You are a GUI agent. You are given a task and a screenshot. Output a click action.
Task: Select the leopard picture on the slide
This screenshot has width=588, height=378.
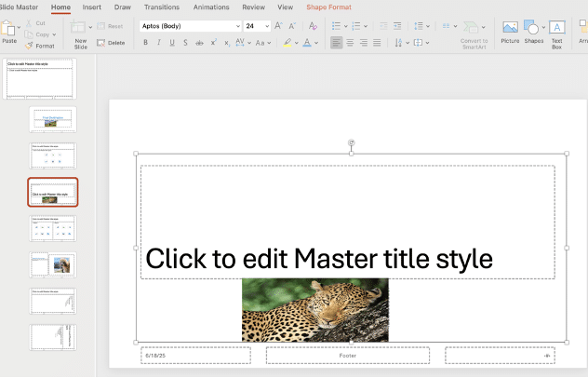(314, 309)
